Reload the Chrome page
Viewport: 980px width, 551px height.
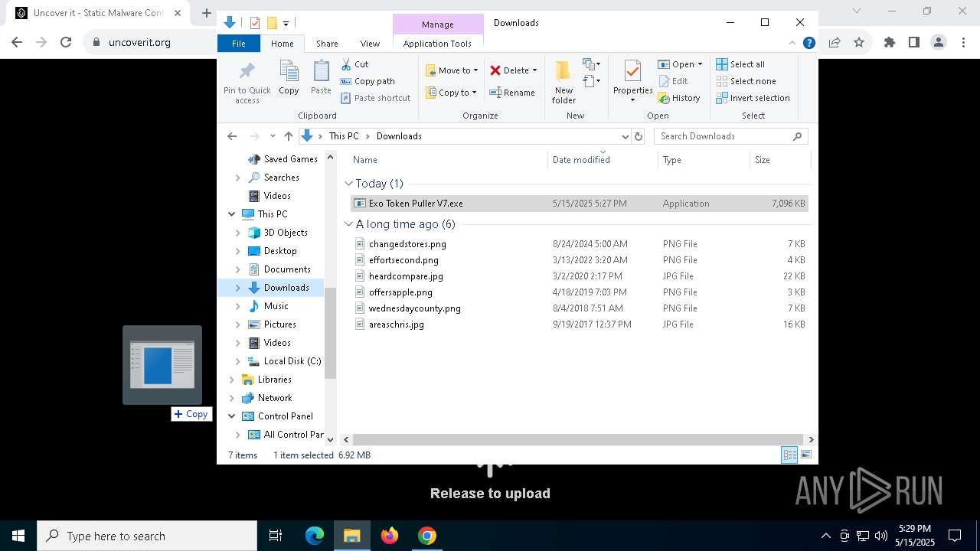(66, 43)
